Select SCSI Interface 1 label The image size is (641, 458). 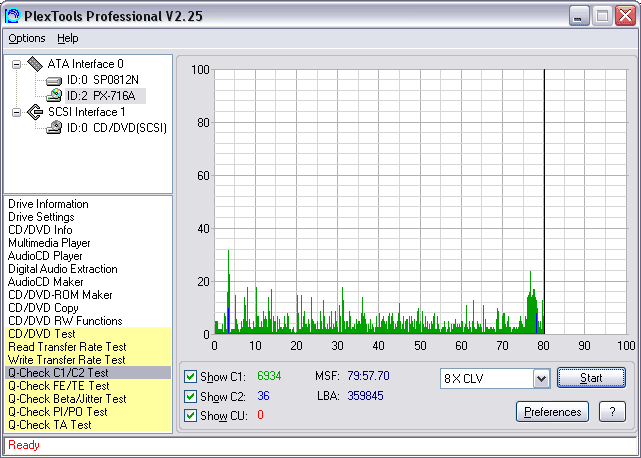point(87,112)
